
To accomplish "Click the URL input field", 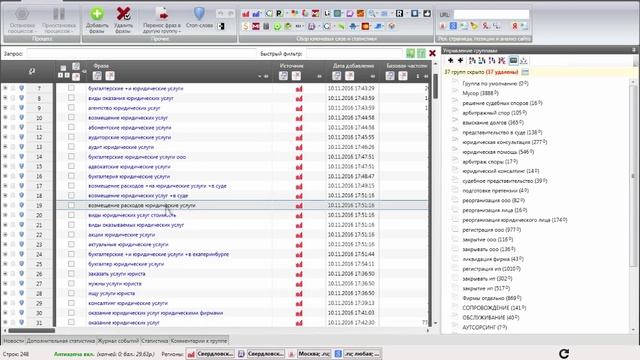I will (x=491, y=14).
